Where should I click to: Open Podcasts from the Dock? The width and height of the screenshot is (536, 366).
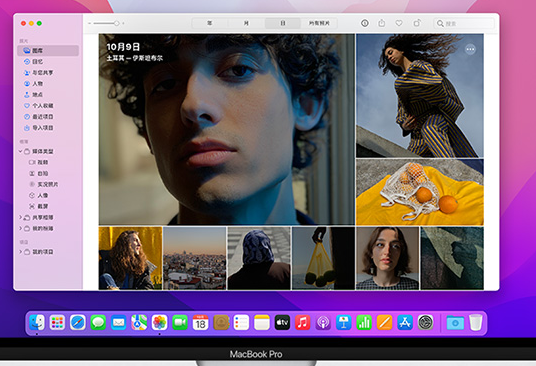(323, 322)
